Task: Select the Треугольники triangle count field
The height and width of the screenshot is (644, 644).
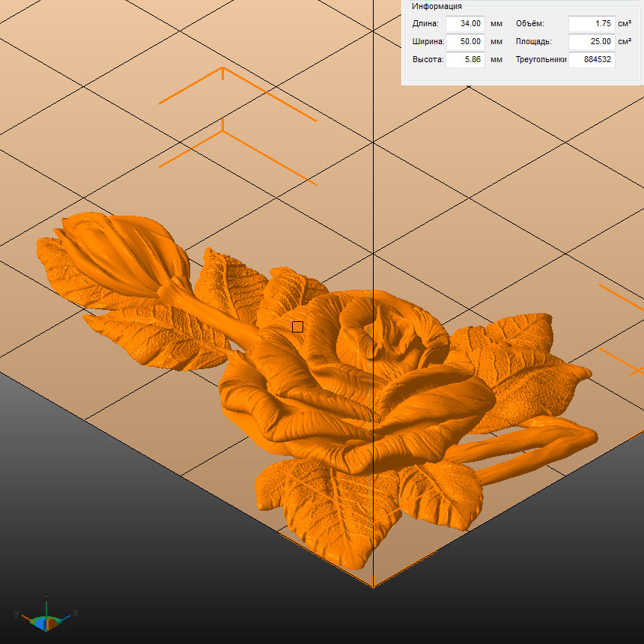Action: pos(591,59)
